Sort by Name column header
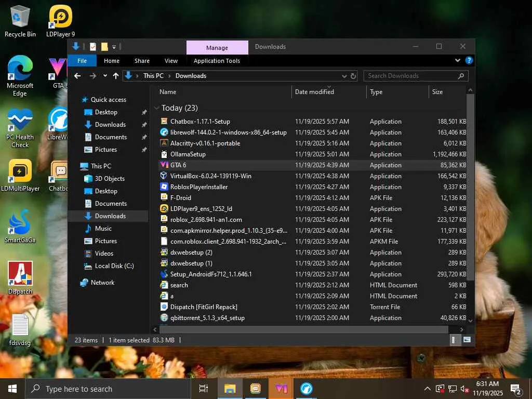The height and width of the screenshot is (399, 532). [x=224, y=92]
